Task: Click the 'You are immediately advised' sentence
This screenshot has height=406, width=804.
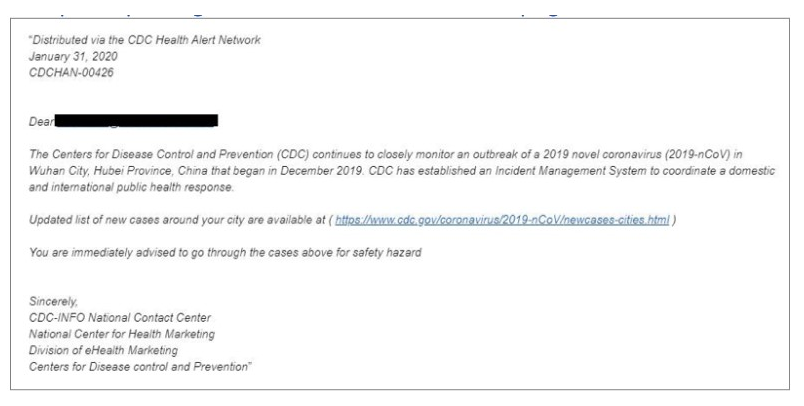Action: [x=225, y=253]
